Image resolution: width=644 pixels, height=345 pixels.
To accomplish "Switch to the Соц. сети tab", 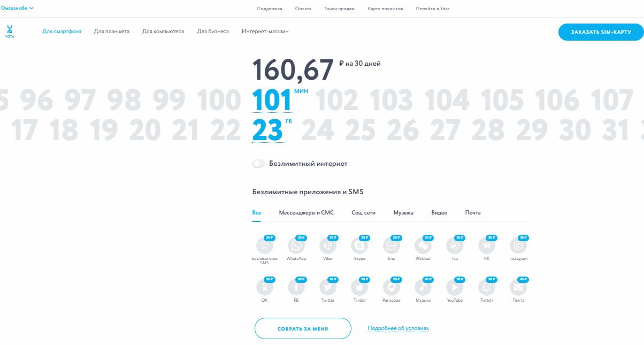I will 363,213.
